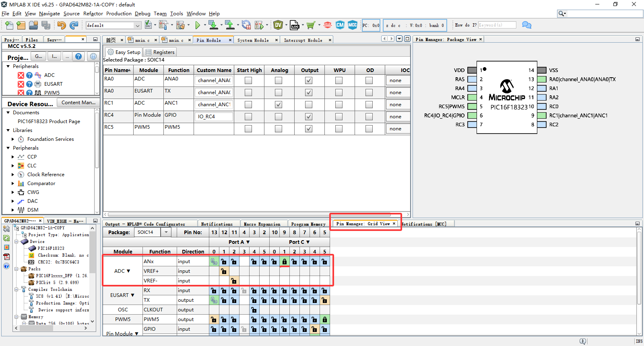644x346 pixels.
Task: Expand the CCP peripheral node
Action: 13,157
